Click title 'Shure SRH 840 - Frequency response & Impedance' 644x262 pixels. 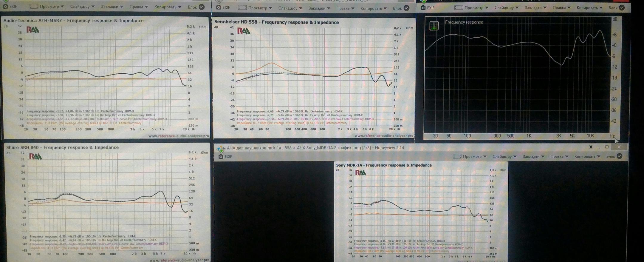point(62,147)
